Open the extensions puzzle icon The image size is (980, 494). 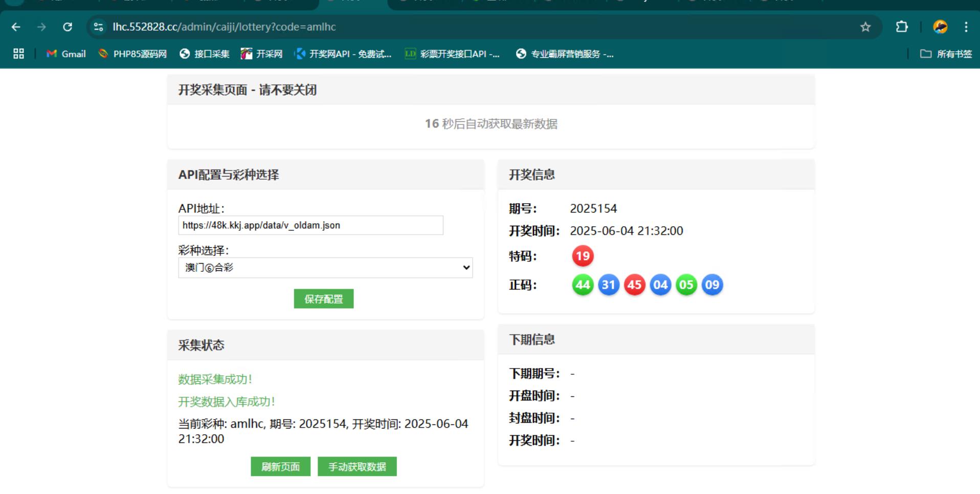(902, 27)
